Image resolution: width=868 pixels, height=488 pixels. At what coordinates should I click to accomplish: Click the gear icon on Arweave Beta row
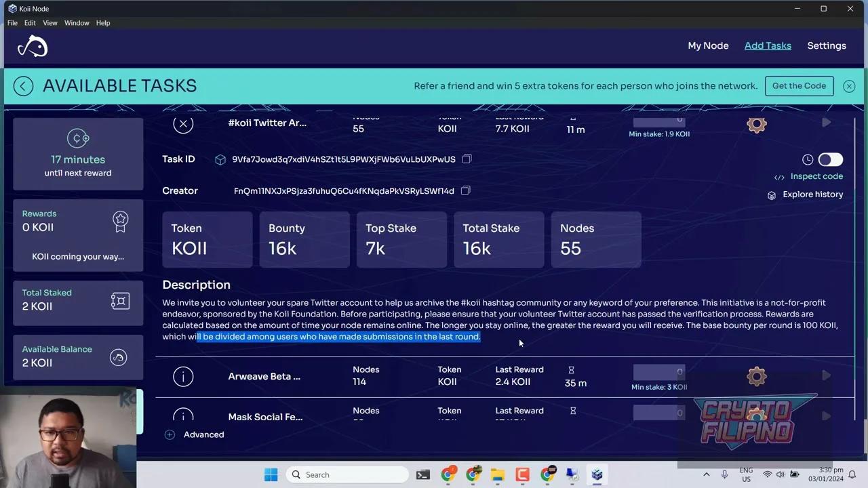pyautogui.click(x=757, y=376)
